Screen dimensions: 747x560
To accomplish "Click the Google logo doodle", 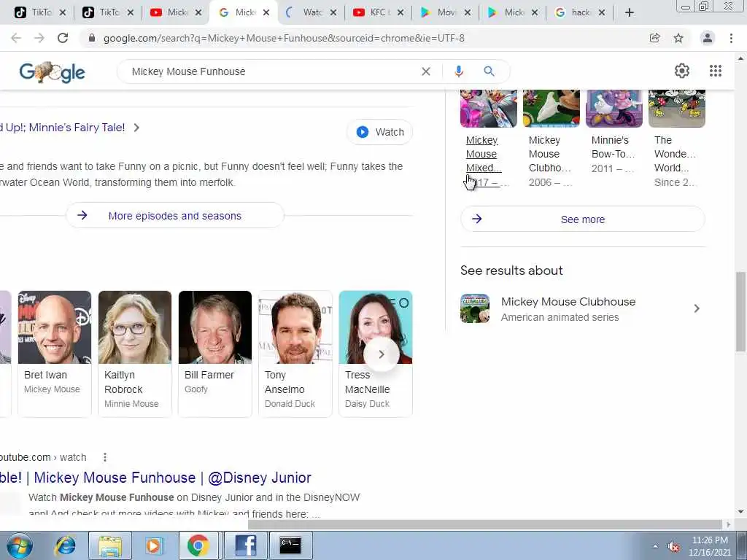I will point(53,72).
